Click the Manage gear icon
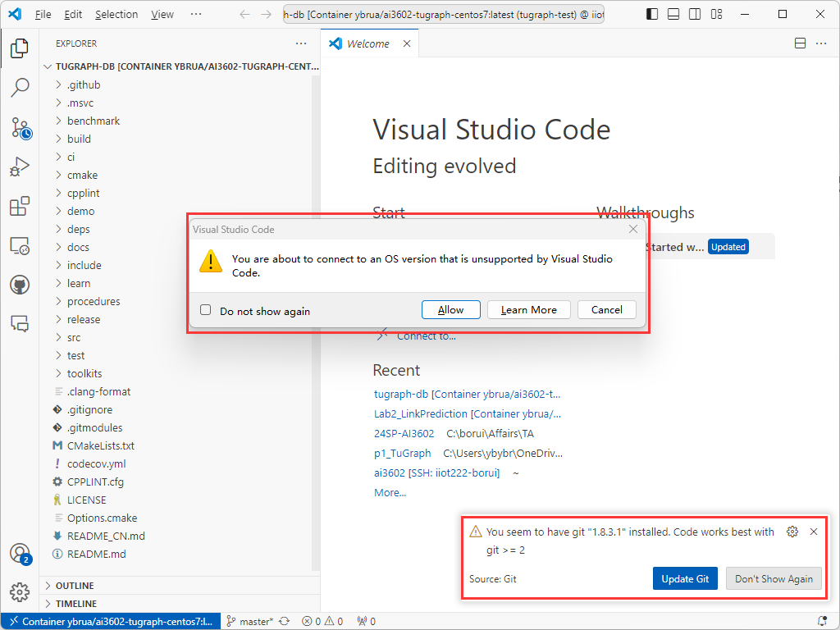840x630 pixels. tap(20, 591)
